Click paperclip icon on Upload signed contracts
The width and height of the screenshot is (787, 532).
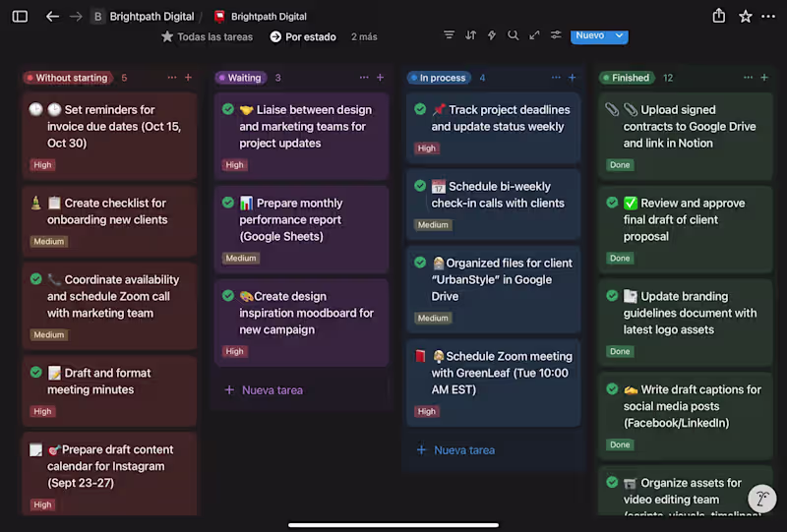[612, 109]
